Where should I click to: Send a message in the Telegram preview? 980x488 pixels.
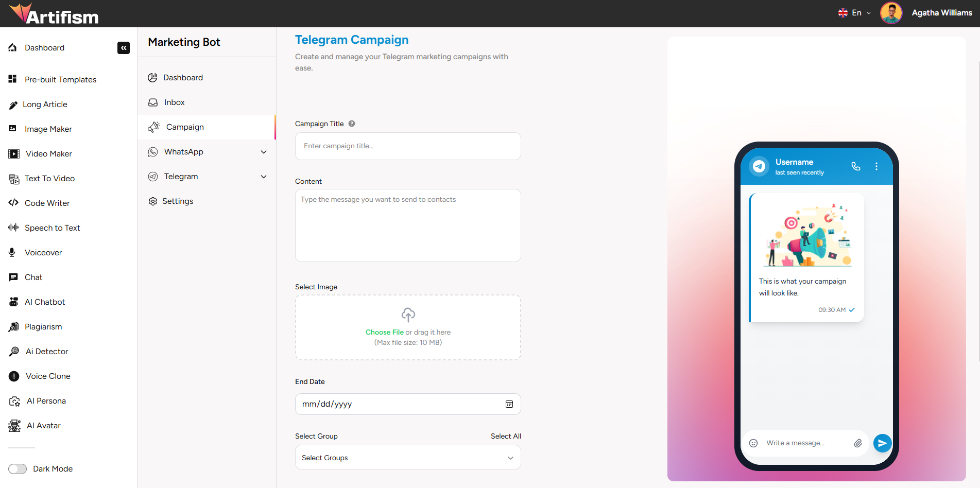(882, 443)
